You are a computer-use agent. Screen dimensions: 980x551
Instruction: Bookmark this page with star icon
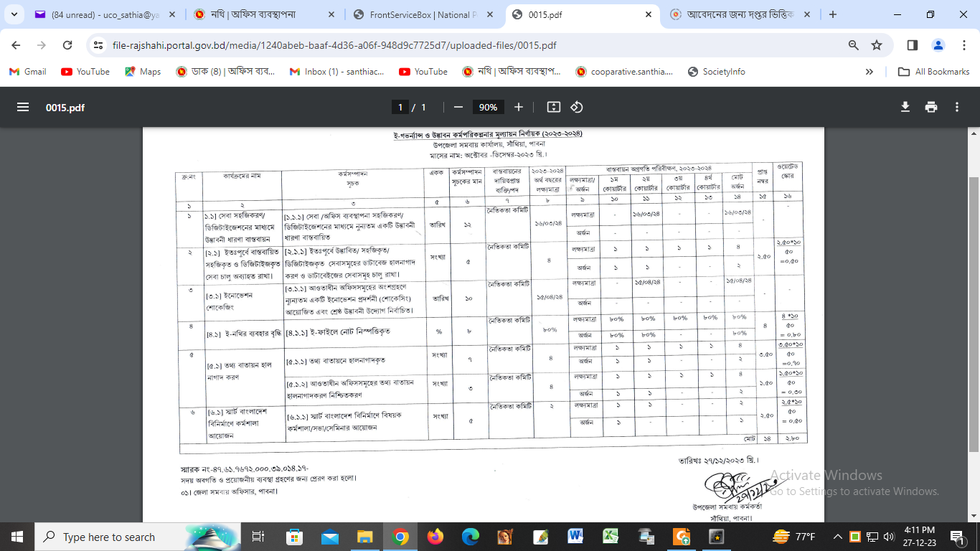(877, 45)
